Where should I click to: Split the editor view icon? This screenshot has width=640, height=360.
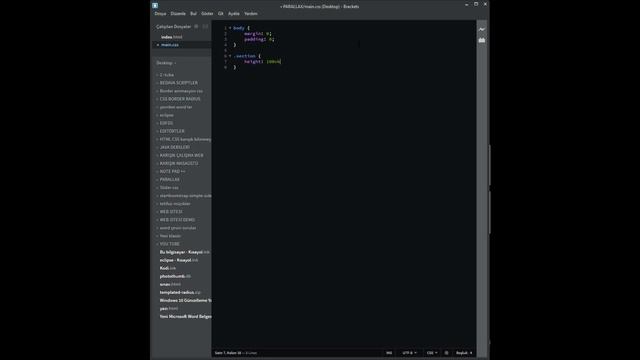pyautogui.click(x=205, y=27)
